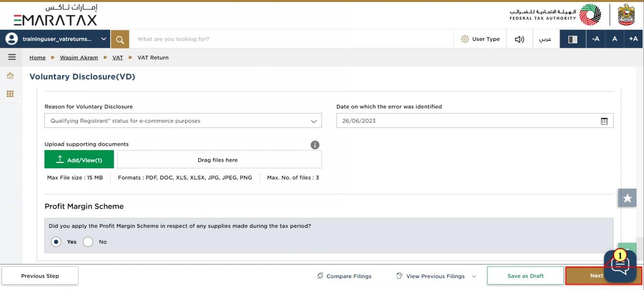Open the sidebar apps grid icon

point(10,94)
